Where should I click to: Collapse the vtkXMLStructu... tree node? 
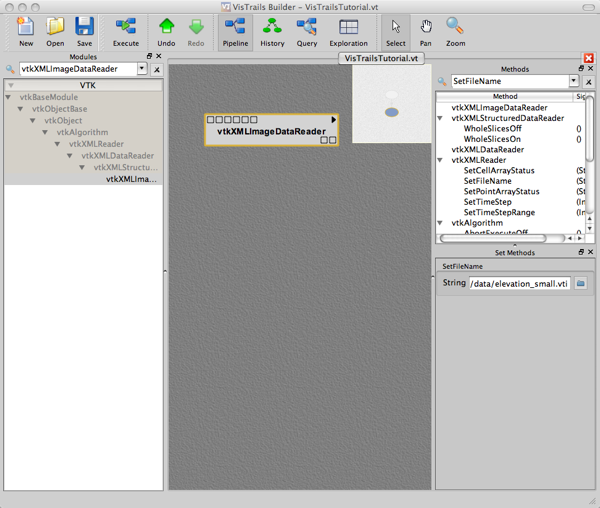(82, 168)
